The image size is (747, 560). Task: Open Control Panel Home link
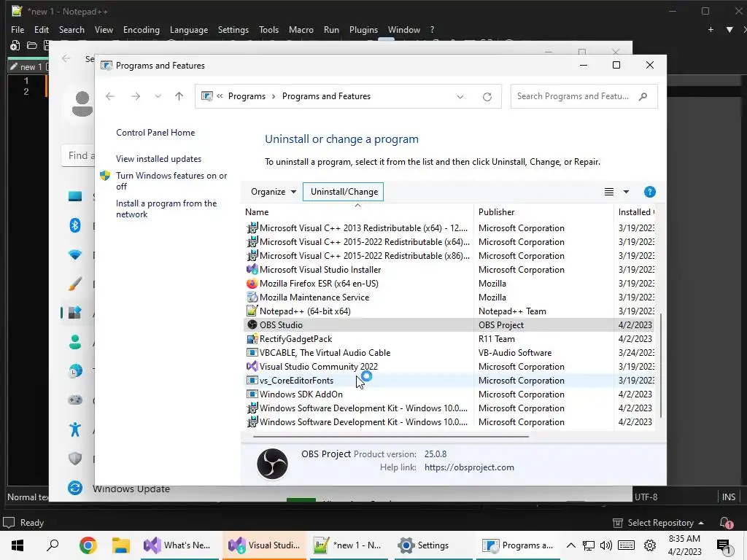tap(155, 133)
